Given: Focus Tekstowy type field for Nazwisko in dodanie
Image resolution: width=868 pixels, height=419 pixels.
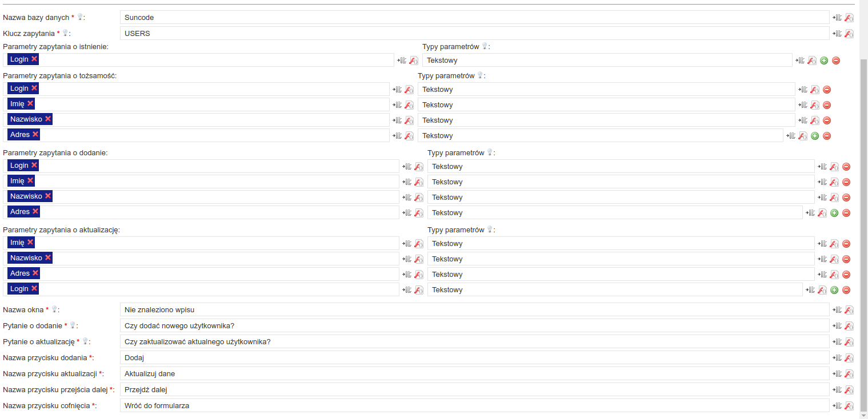Looking at the screenshot, I should point(621,197).
